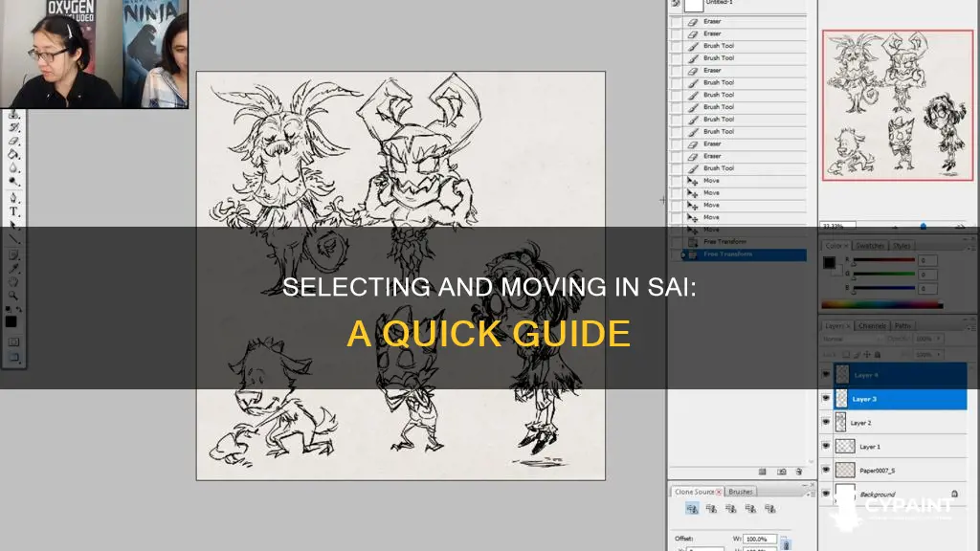This screenshot has height=551, width=980.
Task: Select the Pen tool
Action: (14, 198)
